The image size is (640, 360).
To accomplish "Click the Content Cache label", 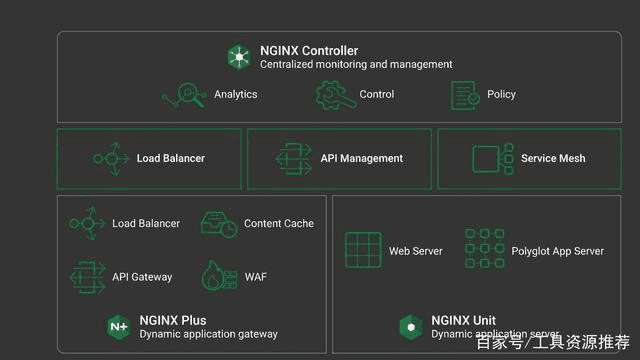I will pyautogui.click(x=279, y=224).
